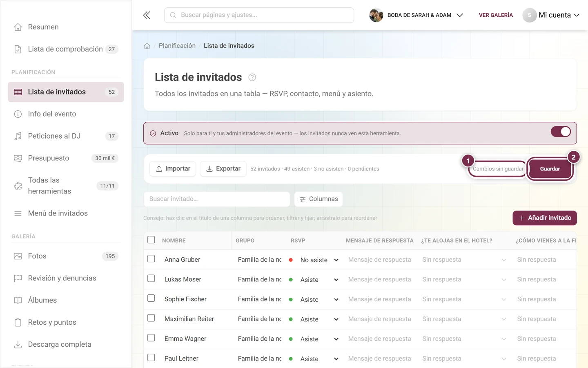Click the Todas las herramientas puzzle icon
588x368 pixels.
[x=18, y=186]
